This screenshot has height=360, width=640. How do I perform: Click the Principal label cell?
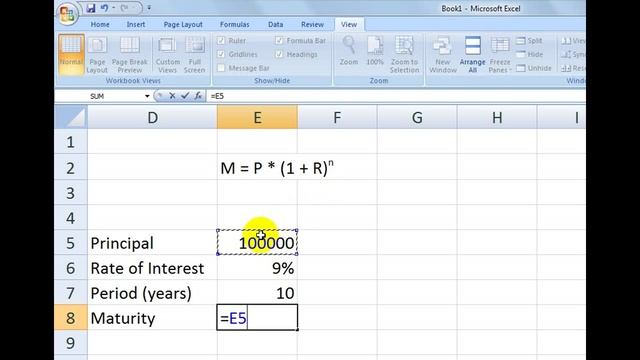pos(152,243)
